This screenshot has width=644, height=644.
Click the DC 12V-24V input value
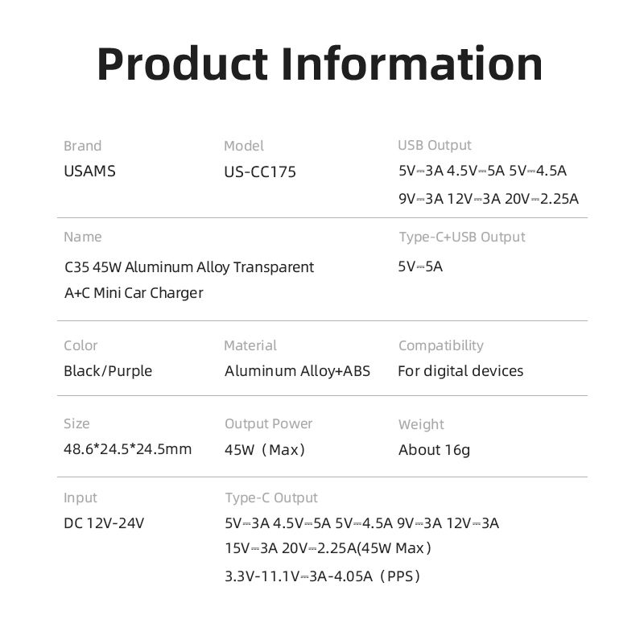104,523
